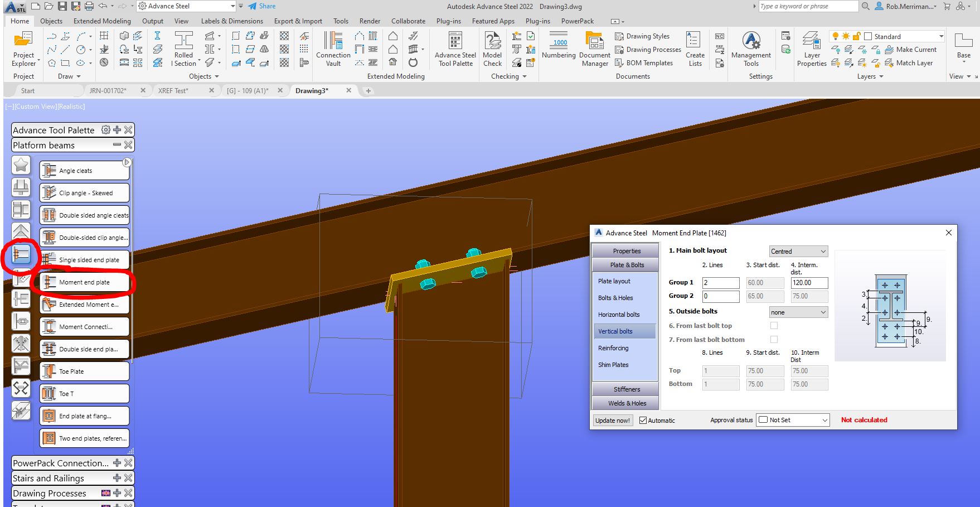Open Management Tools
Viewport: 980px width, 507px height.
tap(751, 49)
